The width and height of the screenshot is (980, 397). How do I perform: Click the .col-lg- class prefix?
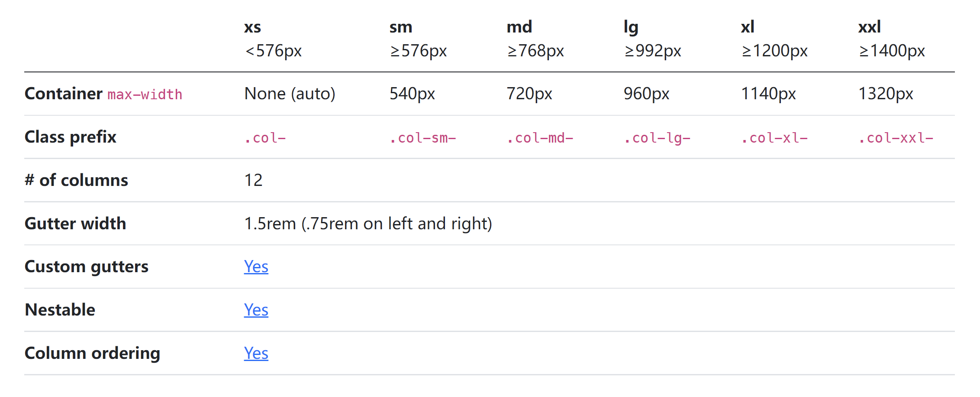[x=657, y=138]
